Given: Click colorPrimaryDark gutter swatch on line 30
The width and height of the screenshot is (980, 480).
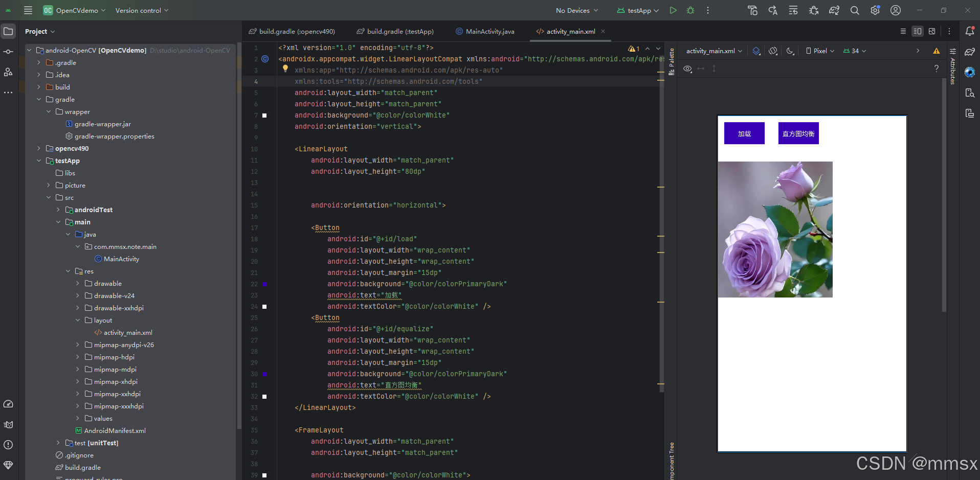Looking at the screenshot, I should pos(264,374).
